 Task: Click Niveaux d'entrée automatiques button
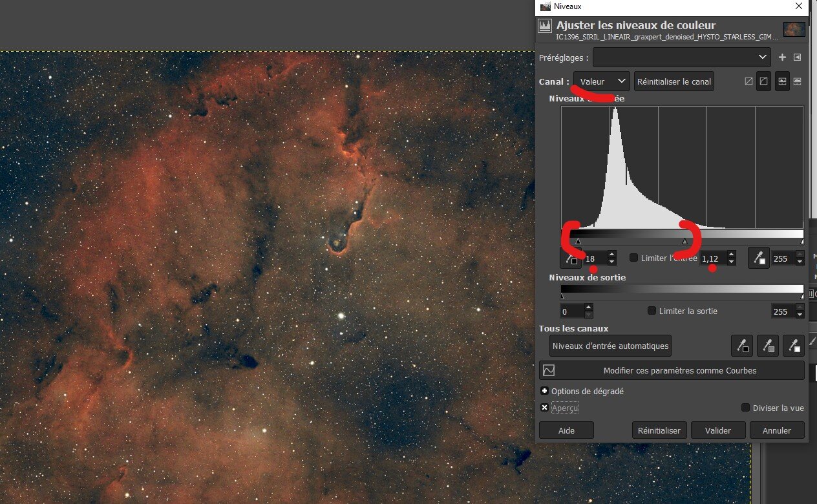(610, 346)
